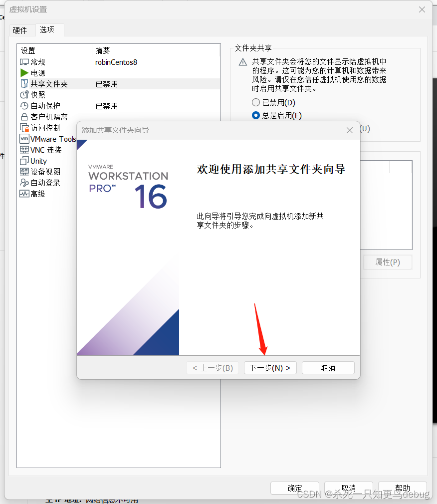Switch to the 硬件 tab
This screenshot has width=437, height=504.
[x=21, y=30]
